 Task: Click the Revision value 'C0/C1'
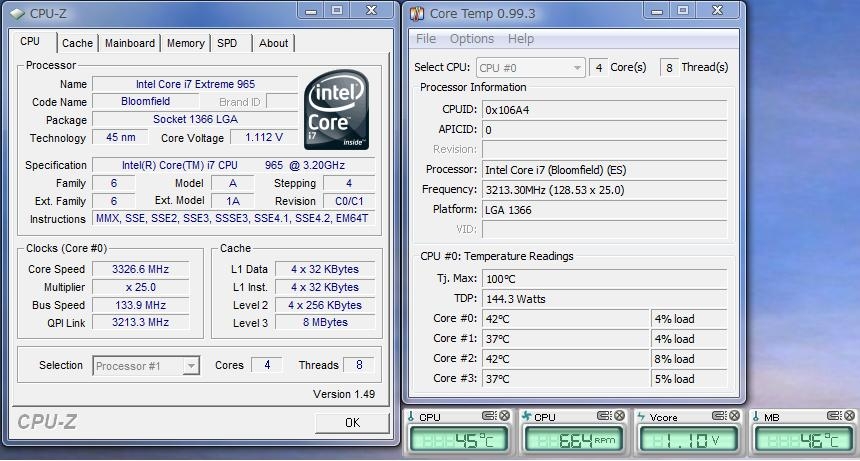pyautogui.click(x=349, y=201)
